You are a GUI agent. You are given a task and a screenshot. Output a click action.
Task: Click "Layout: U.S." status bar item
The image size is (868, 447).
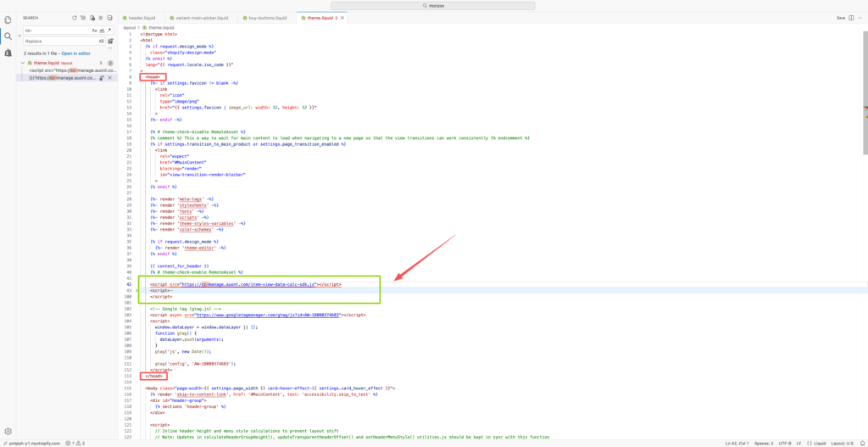coord(843,443)
